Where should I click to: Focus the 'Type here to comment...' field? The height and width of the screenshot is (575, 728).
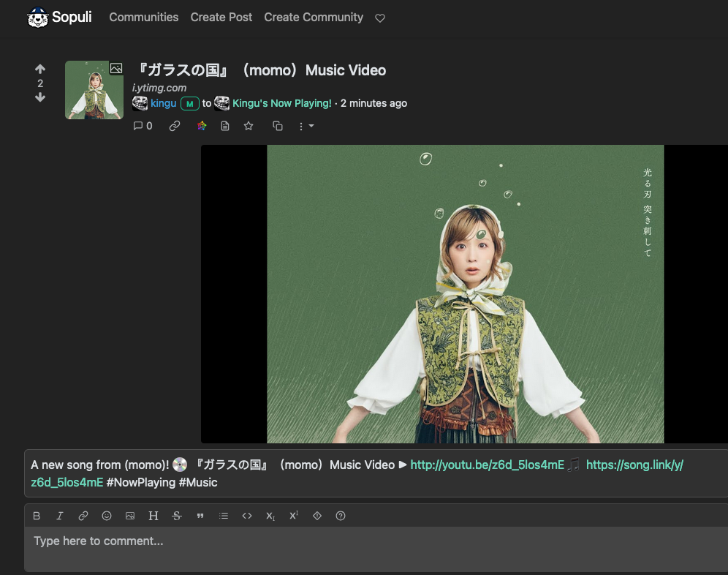[x=376, y=549]
